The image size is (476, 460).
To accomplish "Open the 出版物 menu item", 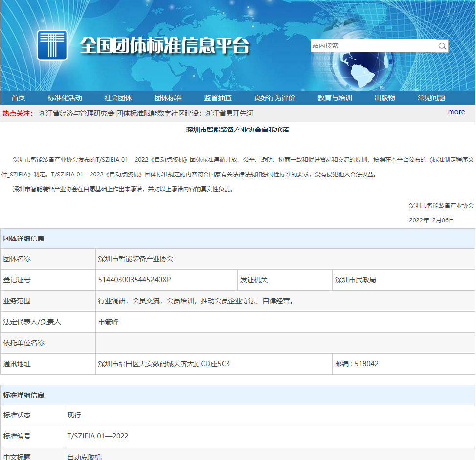I will [x=385, y=98].
